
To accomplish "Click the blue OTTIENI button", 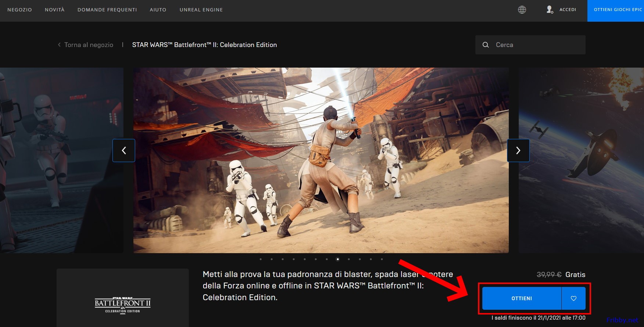I will point(522,298).
